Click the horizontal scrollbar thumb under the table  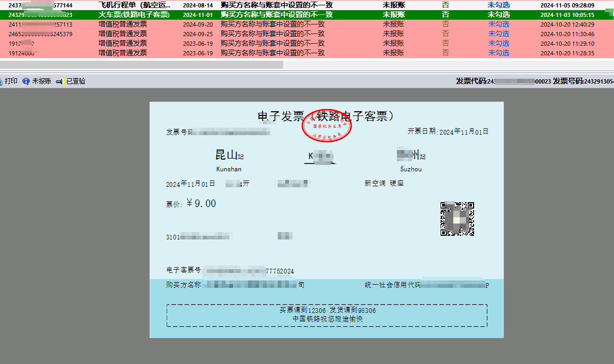click(142, 64)
